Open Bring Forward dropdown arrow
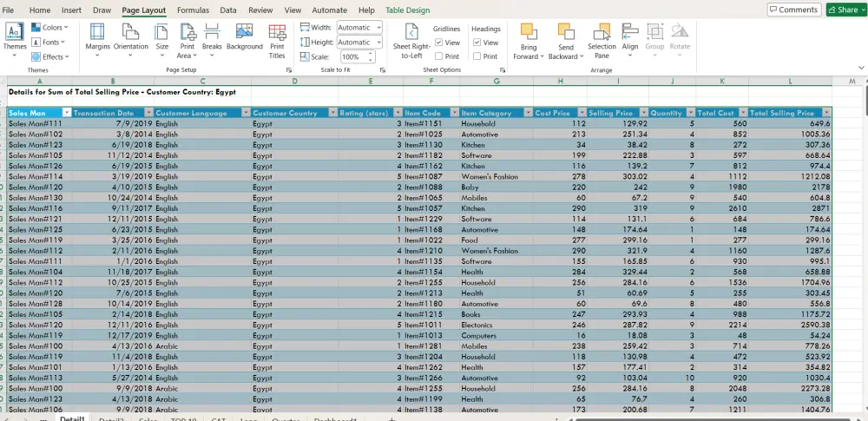Viewport: 868px width, 421px height. 542,57
